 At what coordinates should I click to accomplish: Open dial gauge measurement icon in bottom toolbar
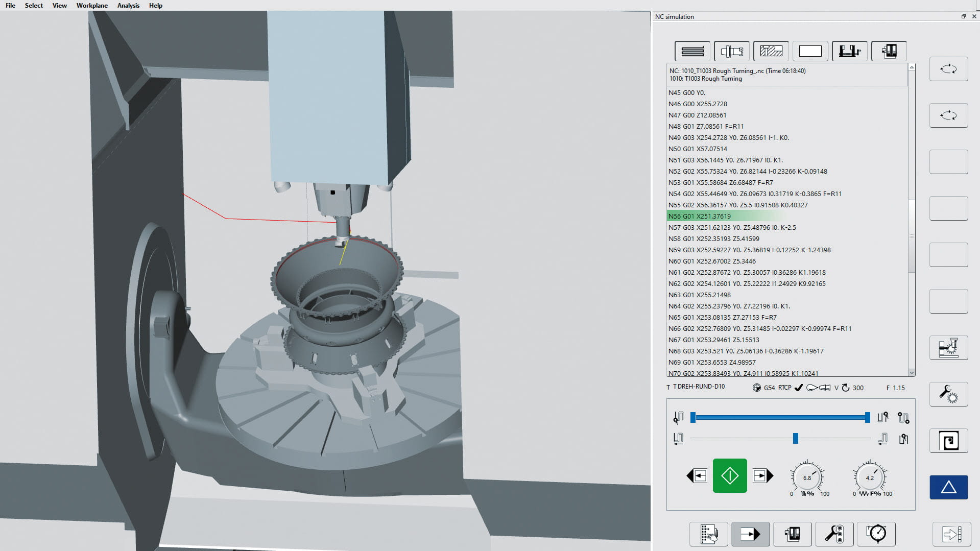pyautogui.click(x=876, y=534)
